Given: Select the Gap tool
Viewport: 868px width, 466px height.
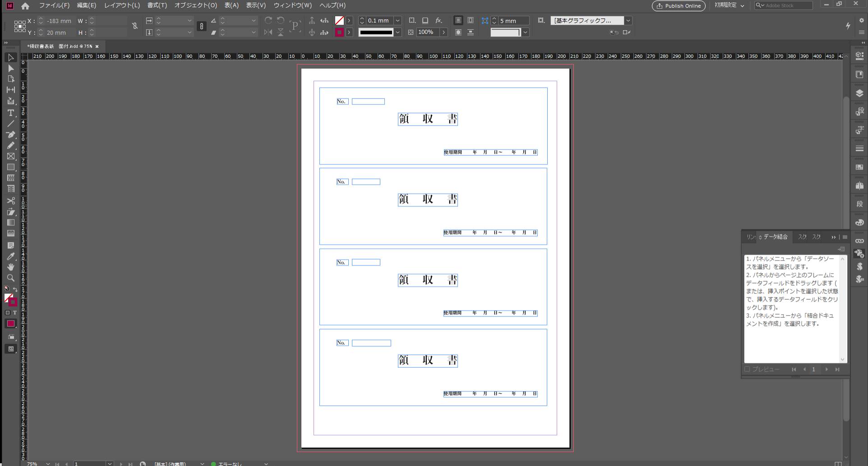Looking at the screenshot, I should 11,90.
